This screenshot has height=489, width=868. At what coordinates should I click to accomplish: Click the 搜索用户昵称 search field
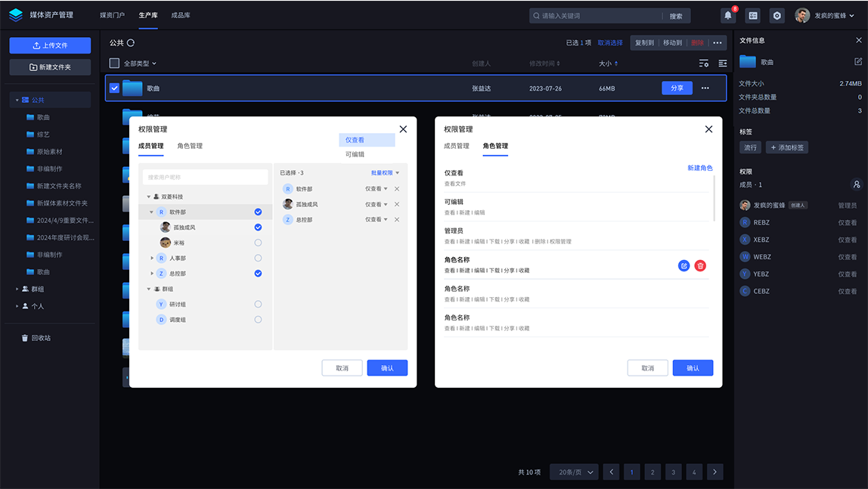(x=205, y=177)
